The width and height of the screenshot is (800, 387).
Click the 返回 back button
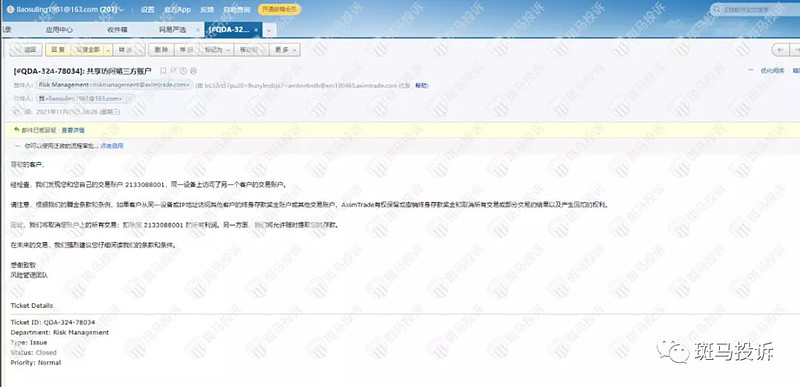tap(26, 49)
